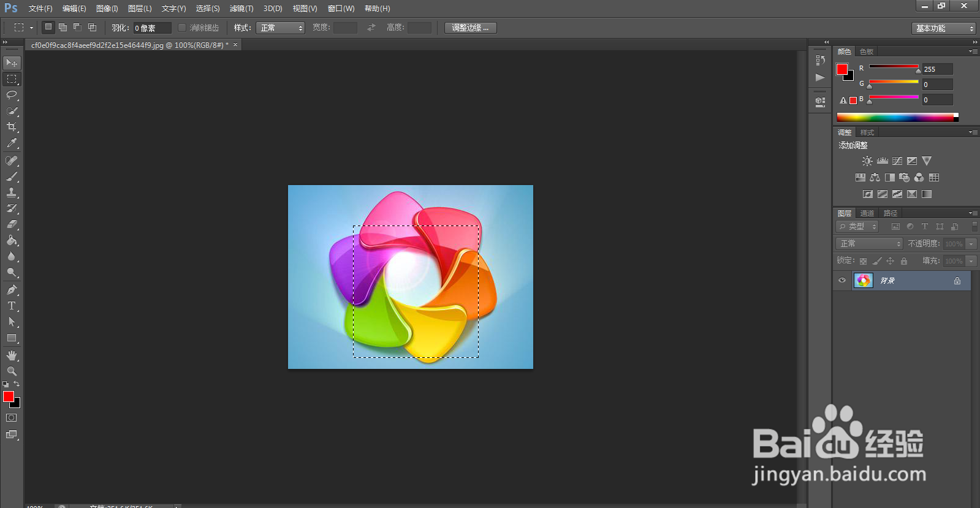Change screen mode at toolbar bottom
980x508 pixels.
point(12,434)
